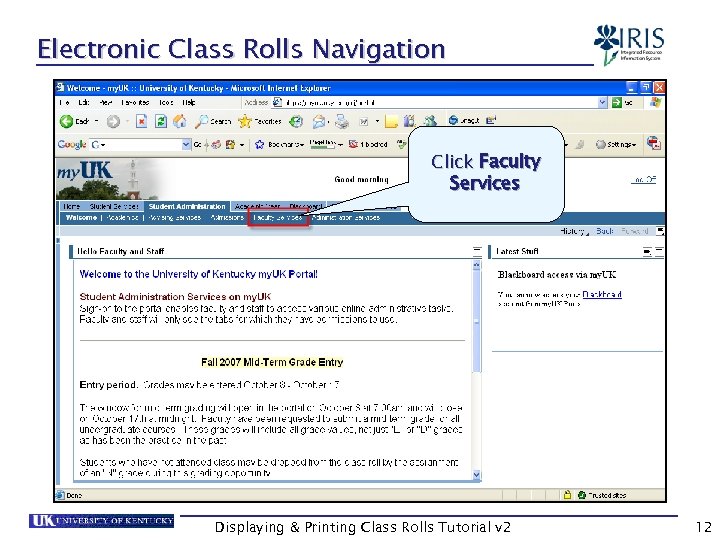Click Welcome sub-navigation link

point(81,218)
